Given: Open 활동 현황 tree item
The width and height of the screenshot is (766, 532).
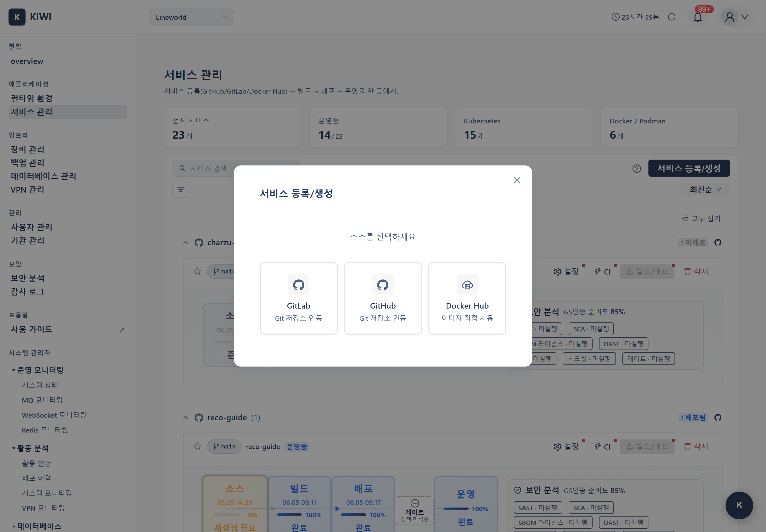Looking at the screenshot, I should pyautogui.click(x=37, y=463).
